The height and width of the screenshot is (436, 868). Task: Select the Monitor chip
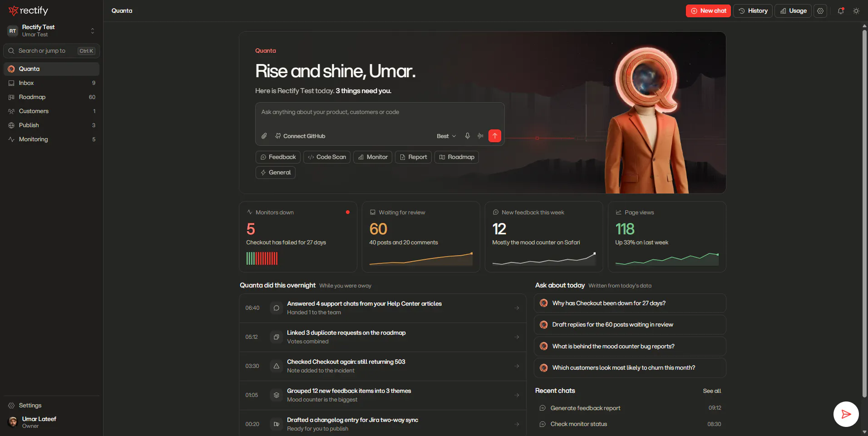point(373,157)
